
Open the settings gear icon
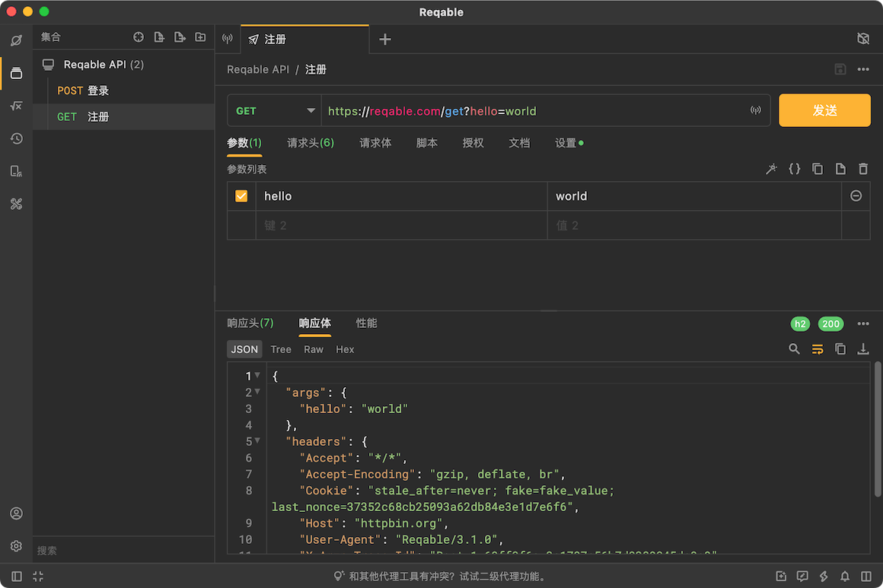(16, 546)
